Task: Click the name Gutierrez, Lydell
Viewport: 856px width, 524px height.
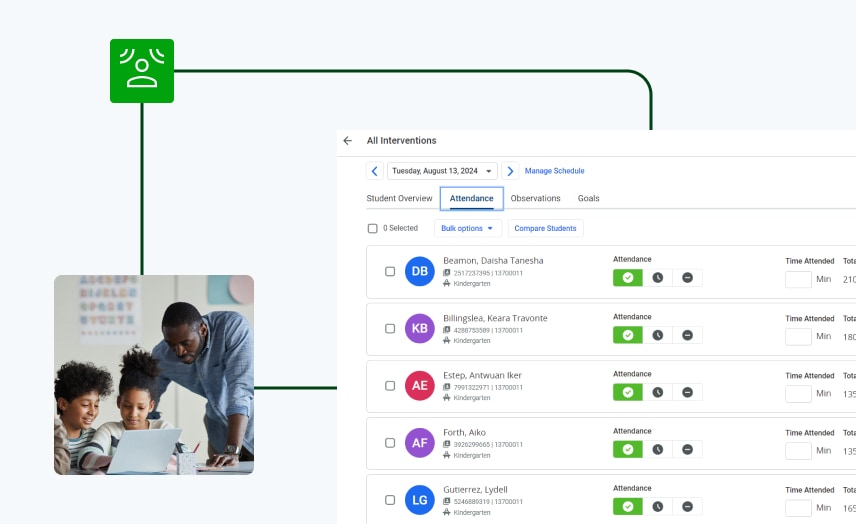Action: 475,490
